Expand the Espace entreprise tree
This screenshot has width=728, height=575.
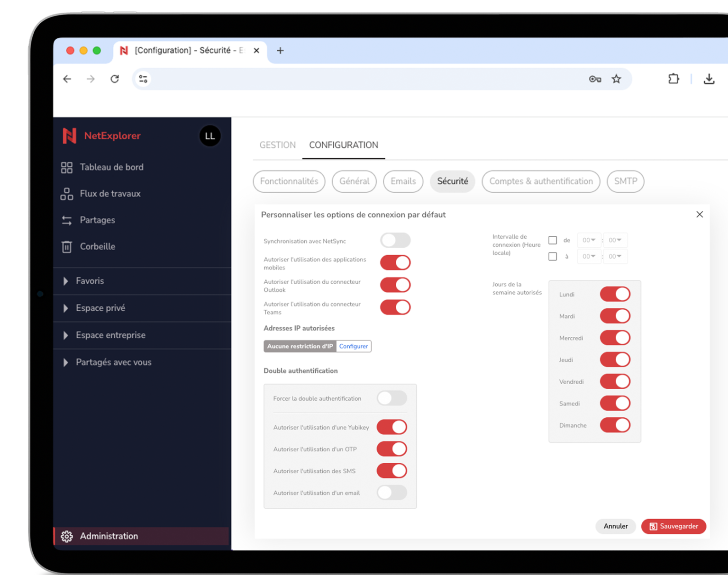[x=66, y=335]
